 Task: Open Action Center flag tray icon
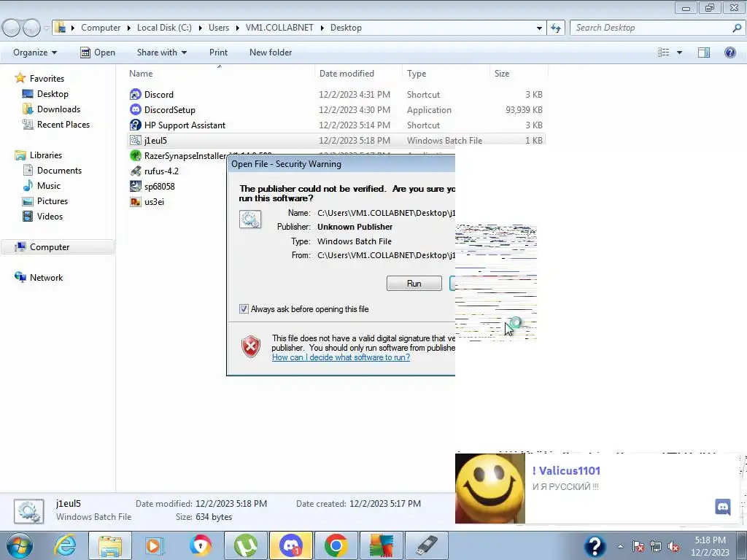[638, 547]
